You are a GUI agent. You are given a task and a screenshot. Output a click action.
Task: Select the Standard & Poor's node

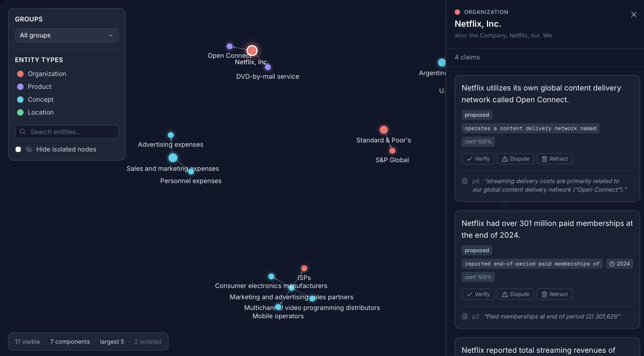384,130
